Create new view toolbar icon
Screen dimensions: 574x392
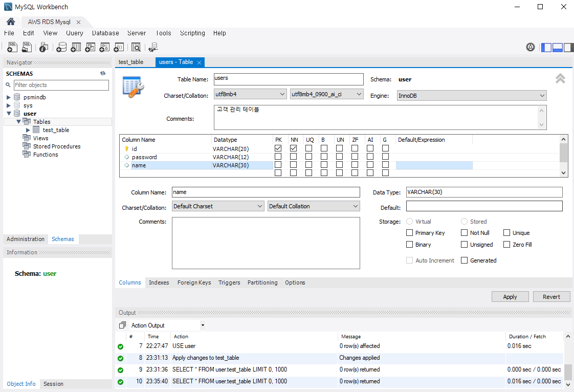90,47
